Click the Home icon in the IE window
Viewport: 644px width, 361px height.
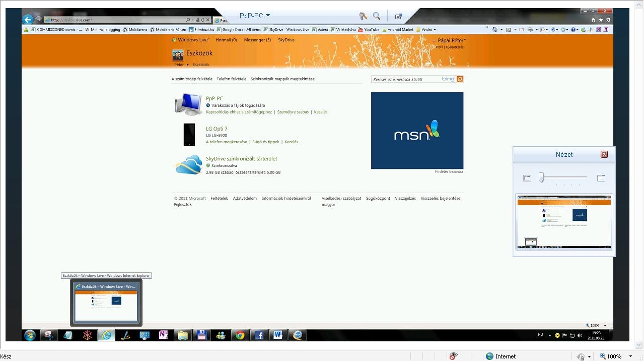coord(593,20)
